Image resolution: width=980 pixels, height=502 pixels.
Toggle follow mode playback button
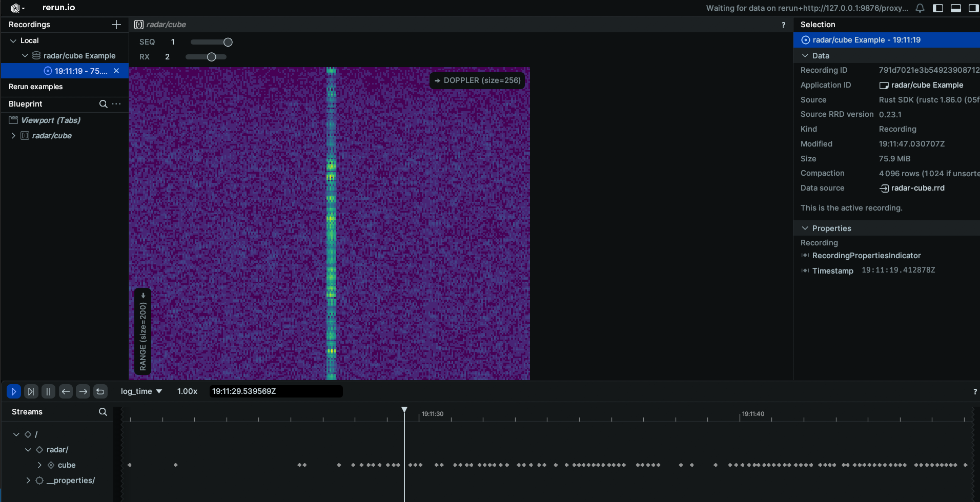pos(31,391)
